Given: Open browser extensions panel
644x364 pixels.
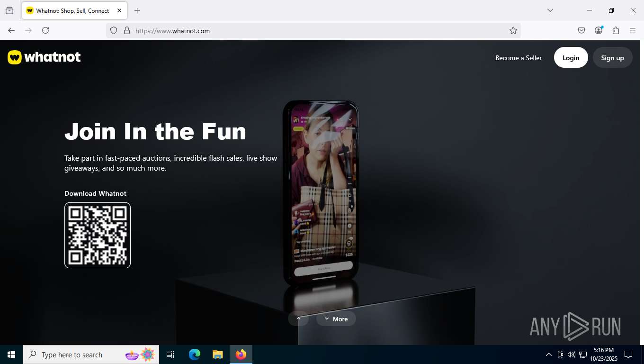Looking at the screenshot, I should tap(616, 30).
